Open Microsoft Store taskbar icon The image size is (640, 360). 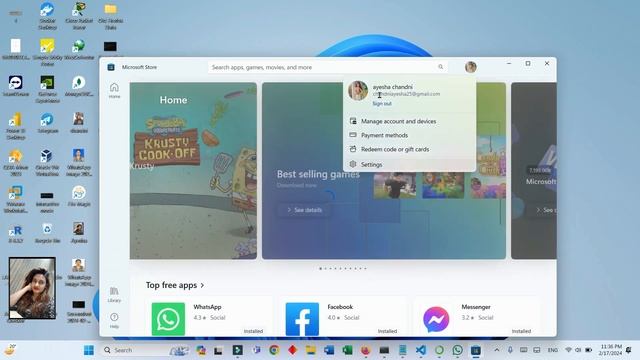(476, 350)
